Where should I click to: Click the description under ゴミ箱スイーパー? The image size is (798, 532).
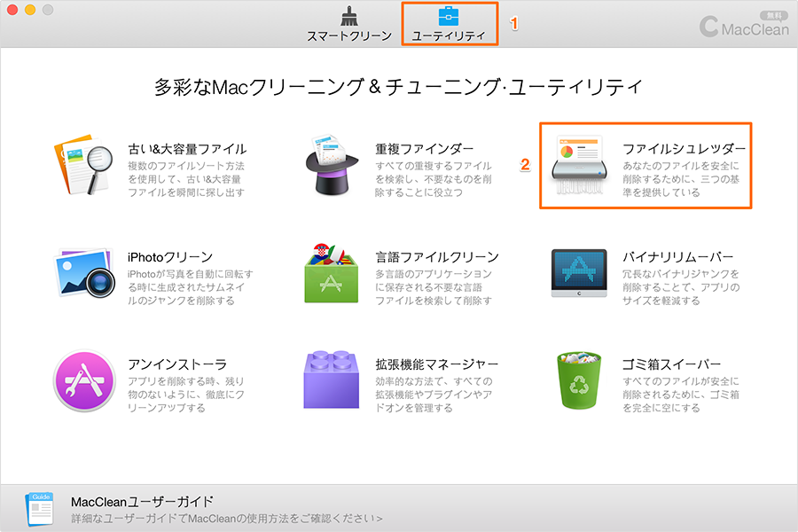681,395
